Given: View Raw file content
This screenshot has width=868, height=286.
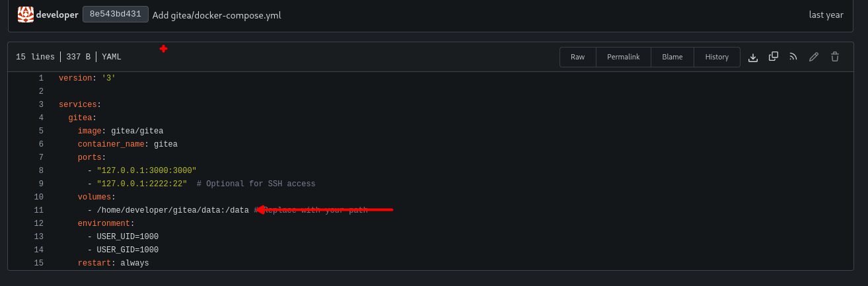Looking at the screenshot, I should (577, 57).
